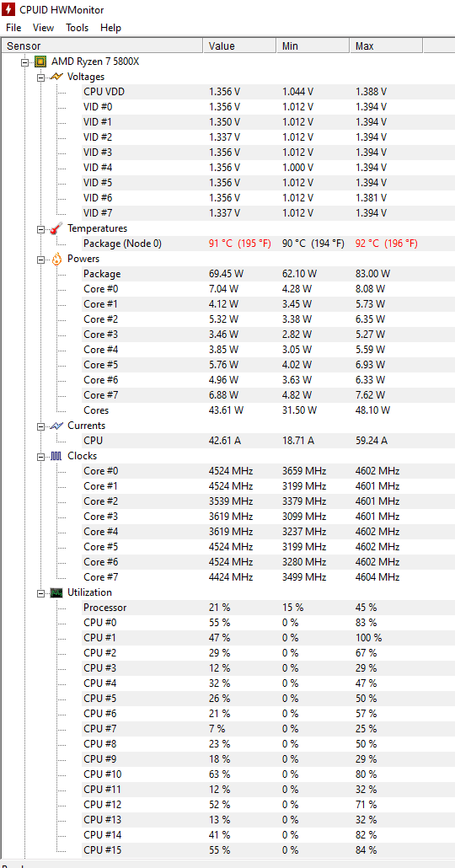Select the VID #4 row
The width and height of the screenshot is (455, 868).
click(x=268, y=167)
